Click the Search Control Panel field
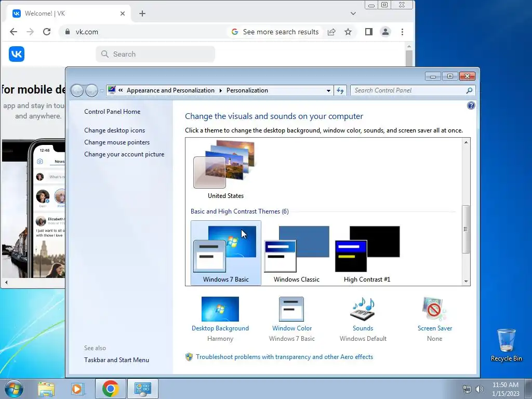 click(x=413, y=90)
